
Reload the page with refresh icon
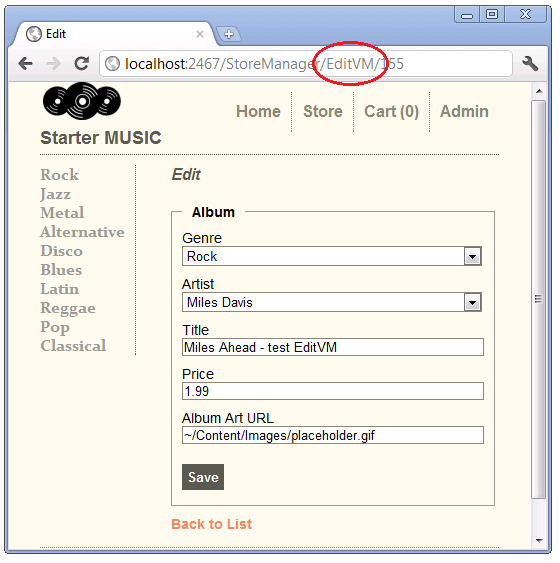pyautogui.click(x=81, y=64)
